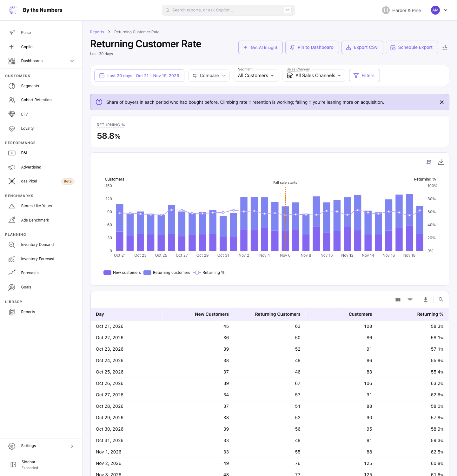This screenshot has height=476, width=457.
Task: Open the Pulse page icon
Action: pos(12,33)
